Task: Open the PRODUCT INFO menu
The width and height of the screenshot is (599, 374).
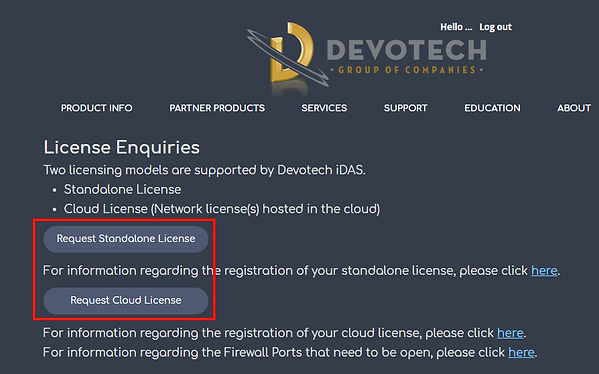Action: coord(97,108)
